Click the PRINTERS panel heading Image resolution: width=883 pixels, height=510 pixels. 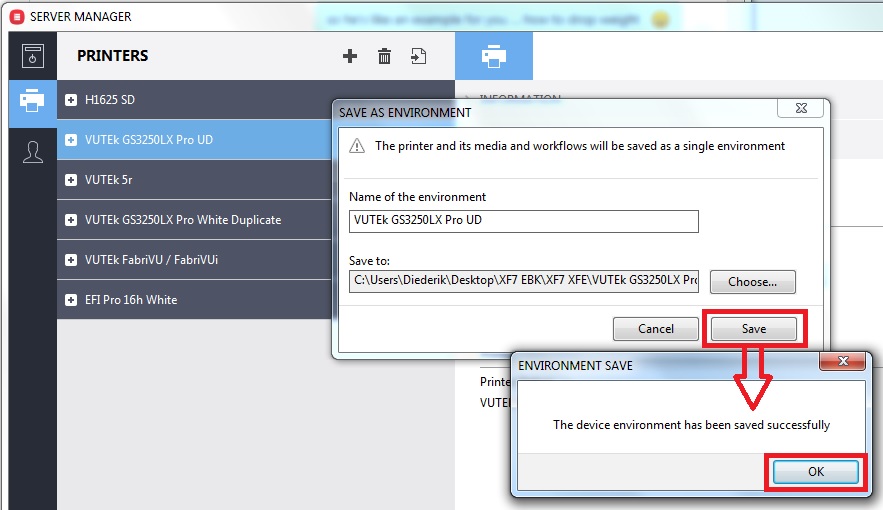113,56
